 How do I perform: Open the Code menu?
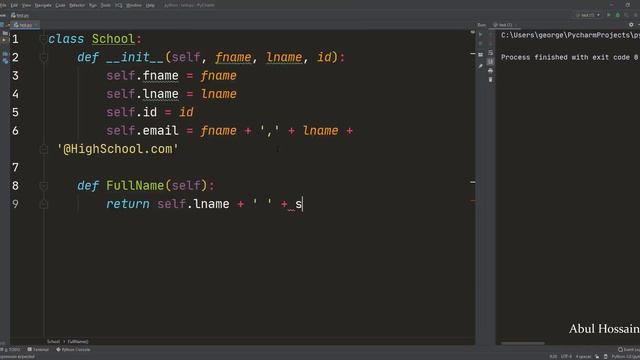click(60, 5)
